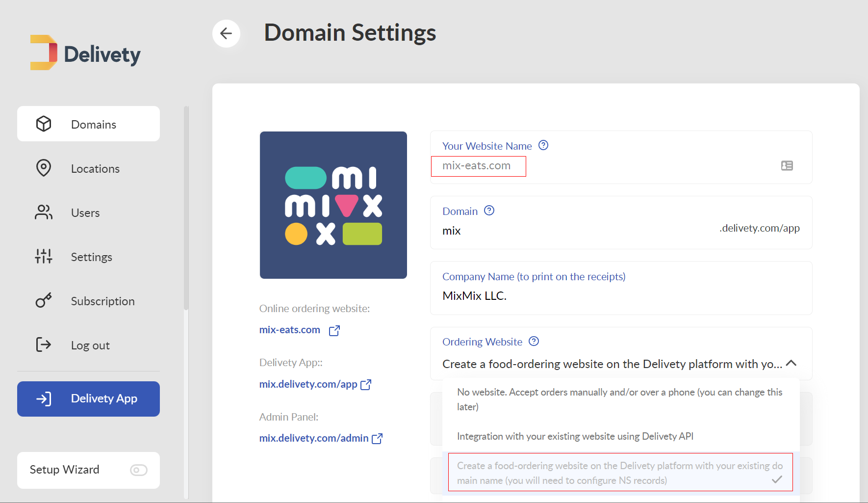Click the back arrow button
Viewport: 868px width, 503px height.
click(226, 33)
